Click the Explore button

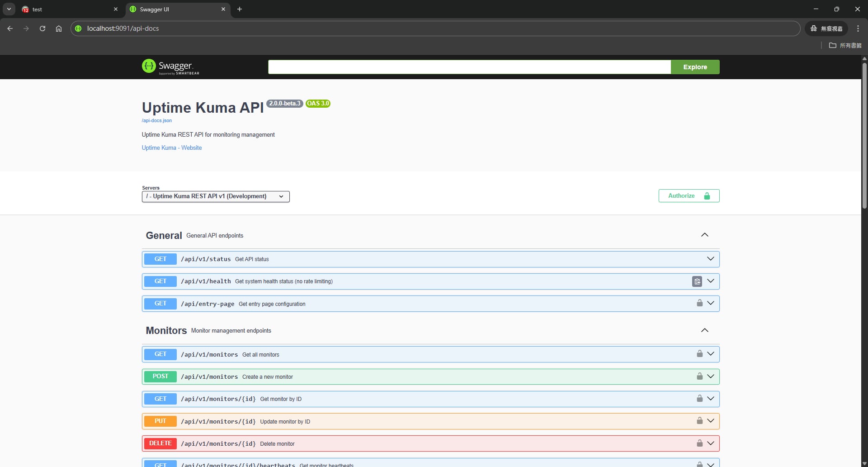pyautogui.click(x=695, y=67)
